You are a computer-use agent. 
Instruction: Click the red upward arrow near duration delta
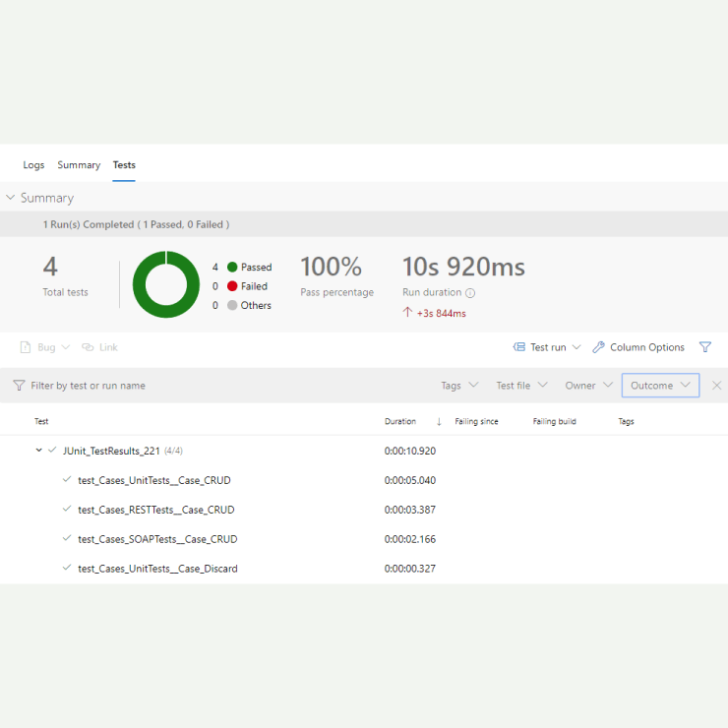(x=407, y=312)
